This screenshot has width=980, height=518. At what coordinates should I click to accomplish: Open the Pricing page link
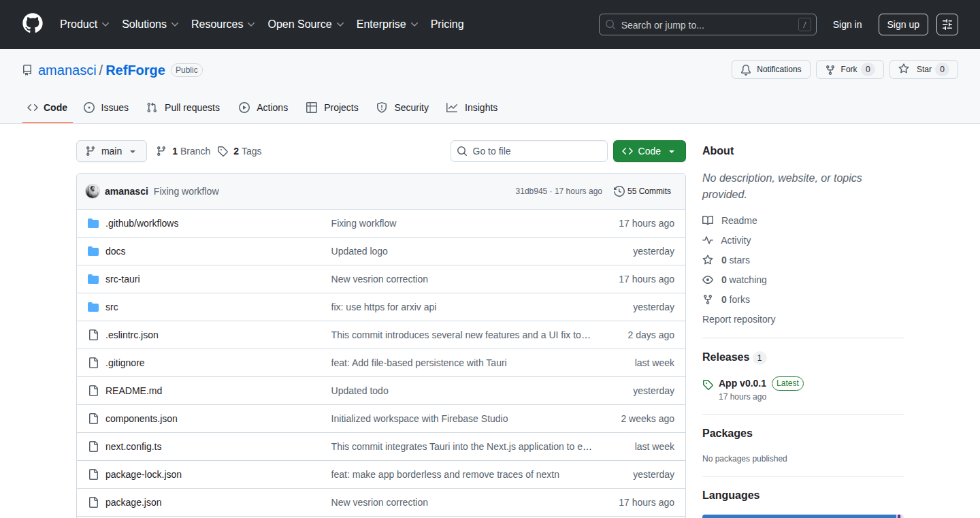pyautogui.click(x=447, y=25)
